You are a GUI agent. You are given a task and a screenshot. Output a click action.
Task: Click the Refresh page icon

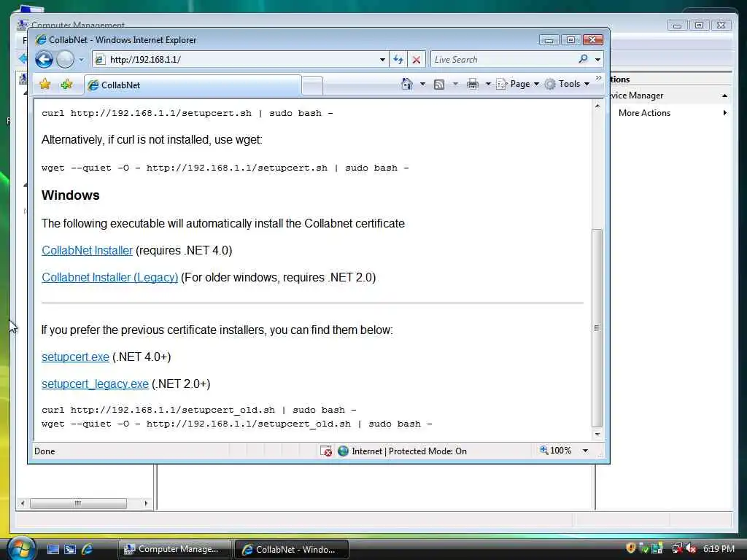tap(398, 60)
